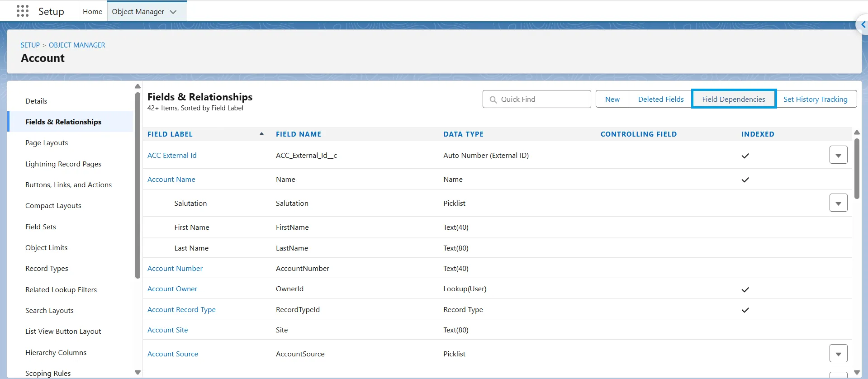Viewport: 868px width, 379px height.
Task: Open Related Lookup Filters section
Action: 61,289
